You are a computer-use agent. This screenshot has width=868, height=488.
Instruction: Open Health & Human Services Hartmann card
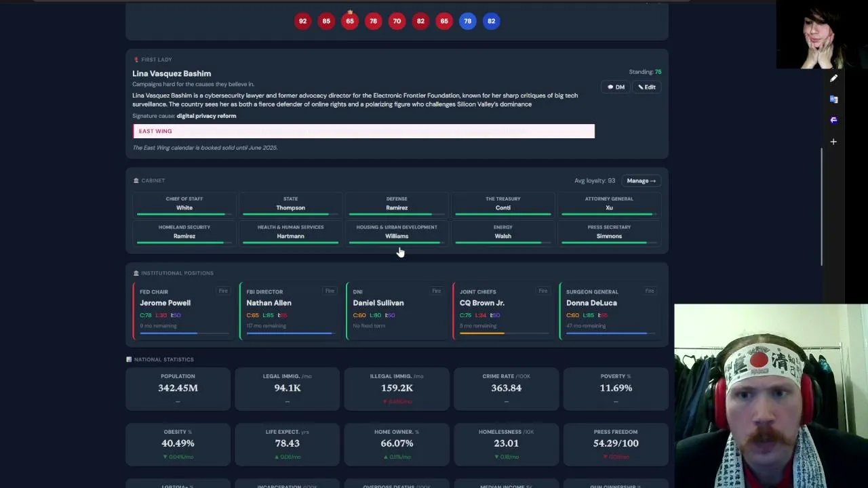click(290, 235)
